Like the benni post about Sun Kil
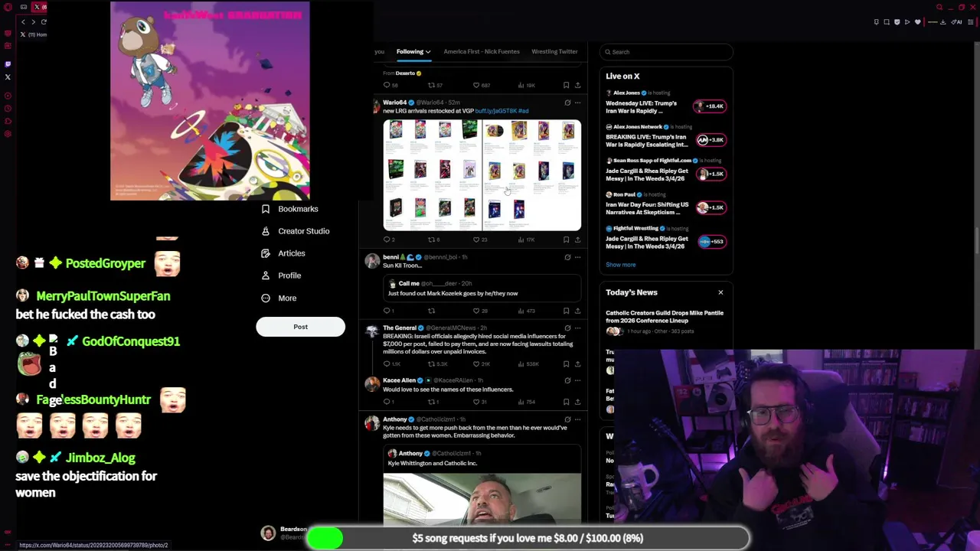 479,311
